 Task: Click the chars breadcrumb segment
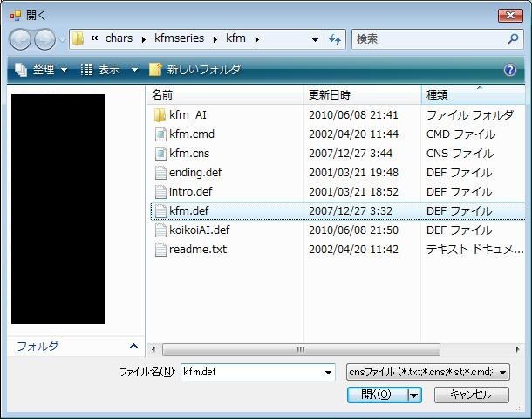119,38
